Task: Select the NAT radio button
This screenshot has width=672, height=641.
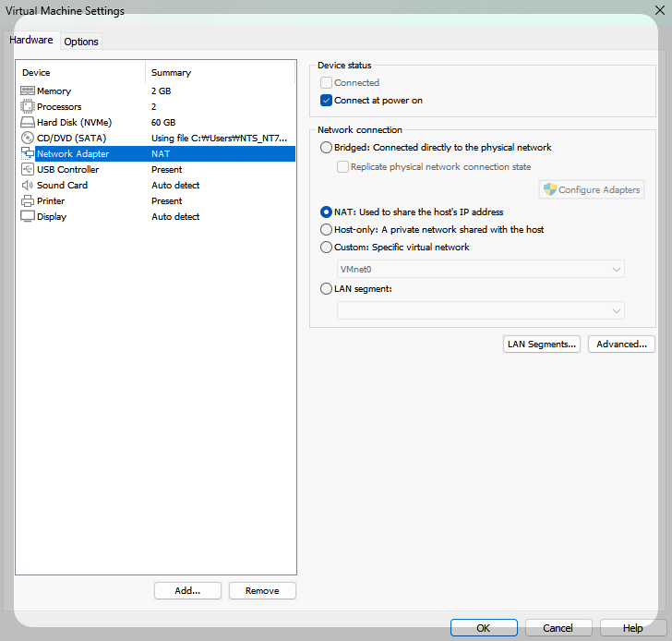Action: point(326,212)
